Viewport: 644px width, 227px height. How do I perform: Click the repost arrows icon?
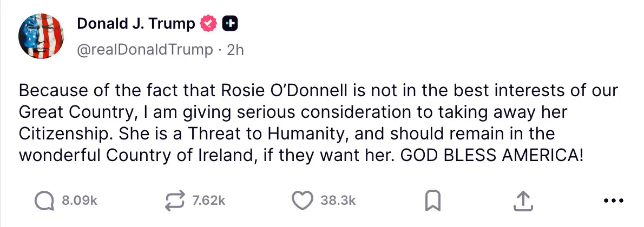pyautogui.click(x=175, y=201)
